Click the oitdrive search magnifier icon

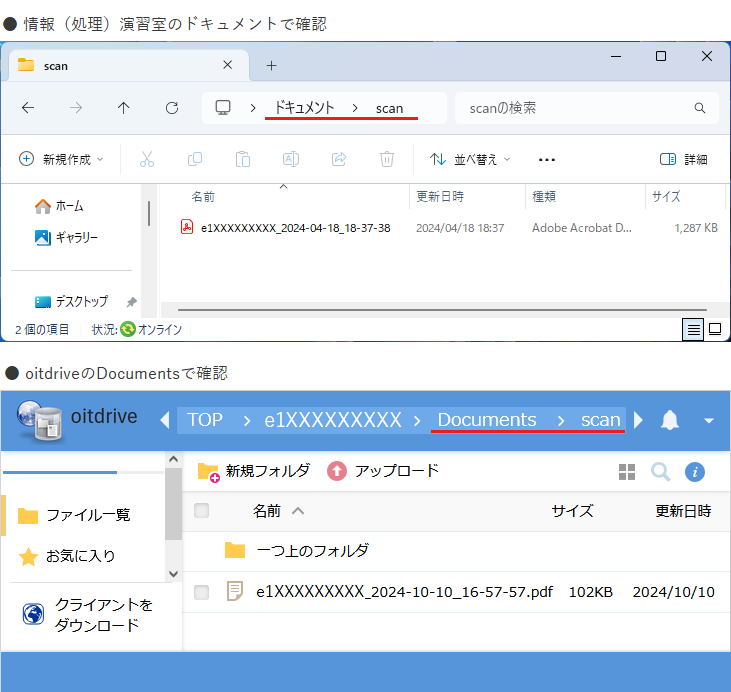(x=661, y=472)
